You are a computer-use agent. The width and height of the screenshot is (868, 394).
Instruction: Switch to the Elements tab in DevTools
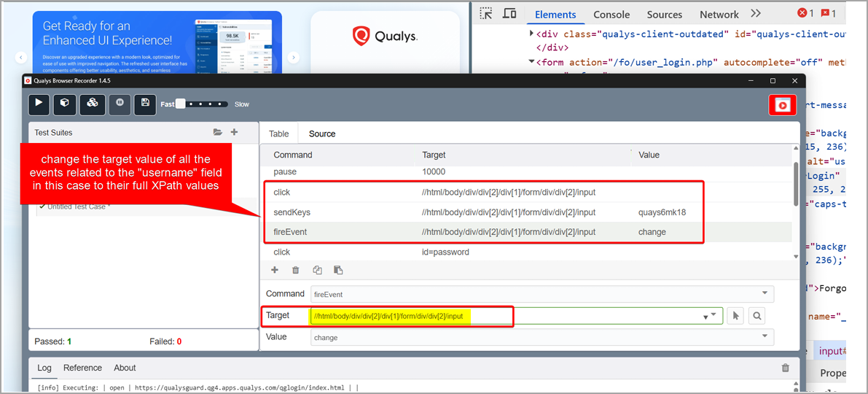(555, 15)
